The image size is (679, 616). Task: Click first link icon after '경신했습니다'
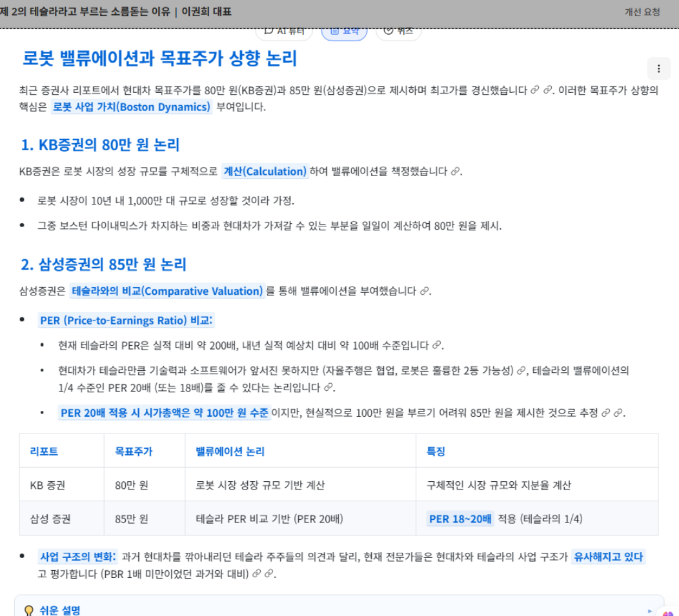(x=534, y=90)
